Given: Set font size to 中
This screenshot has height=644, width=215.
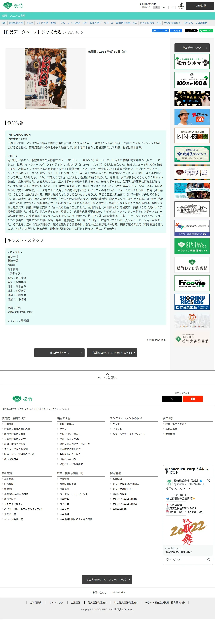Looking at the screenshot, I should (x=164, y=8).
